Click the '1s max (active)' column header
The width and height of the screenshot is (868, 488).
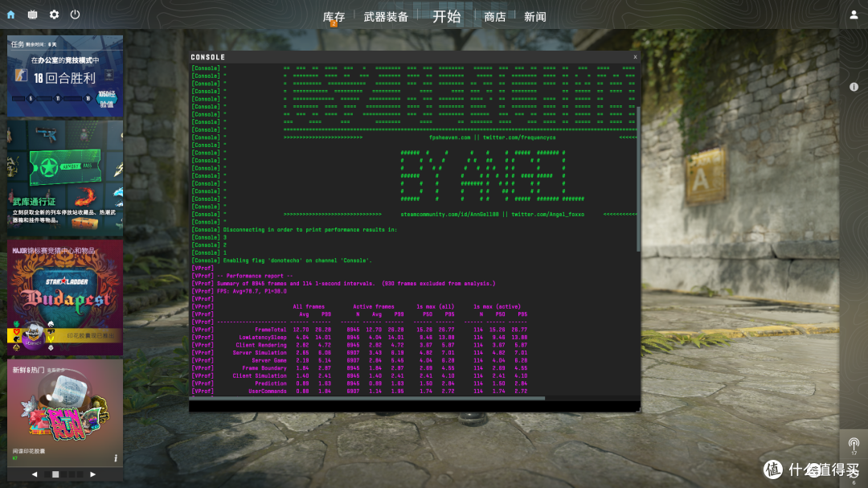pos(497,306)
